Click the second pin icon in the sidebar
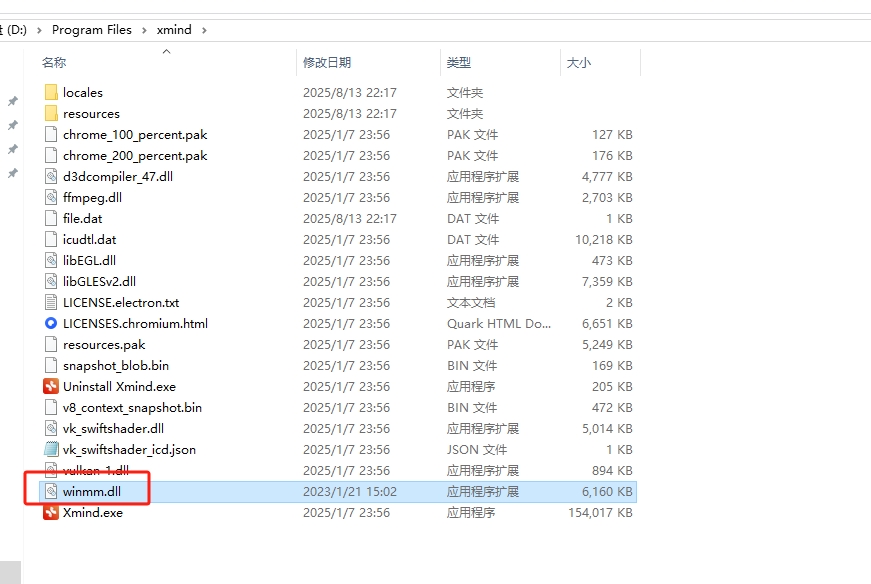This screenshot has height=584, width=871. tap(12, 125)
